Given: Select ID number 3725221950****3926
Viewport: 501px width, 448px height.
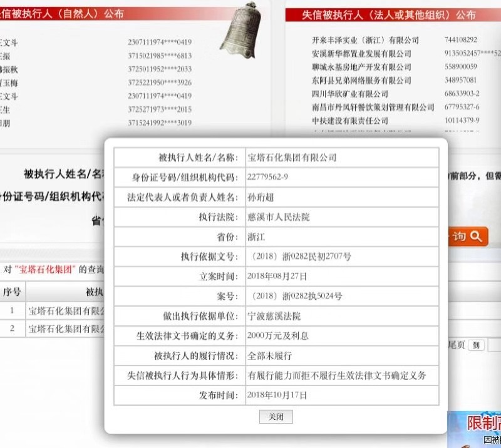Looking at the screenshot, I should (x=160, y=83).
